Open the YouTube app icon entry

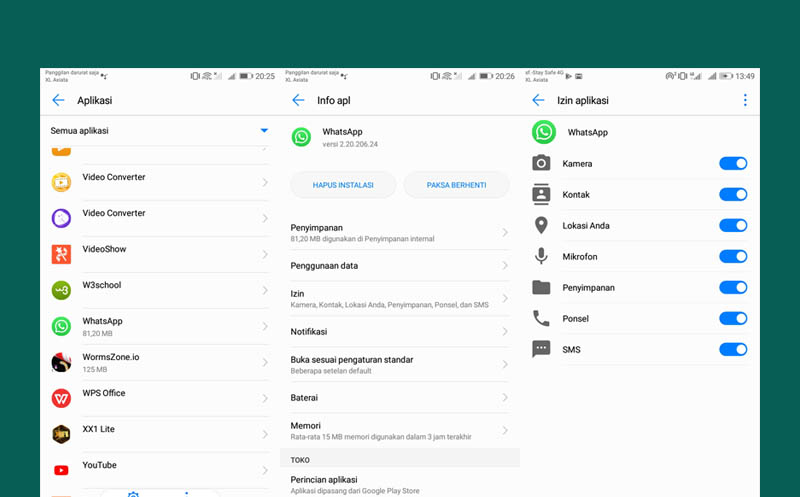(61, 470)
